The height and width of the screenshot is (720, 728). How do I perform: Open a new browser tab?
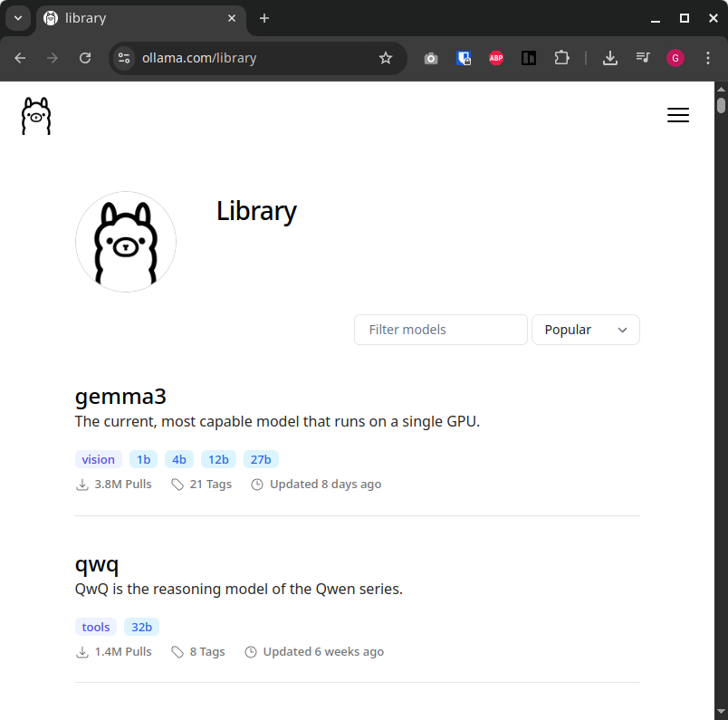pos(262,18)
